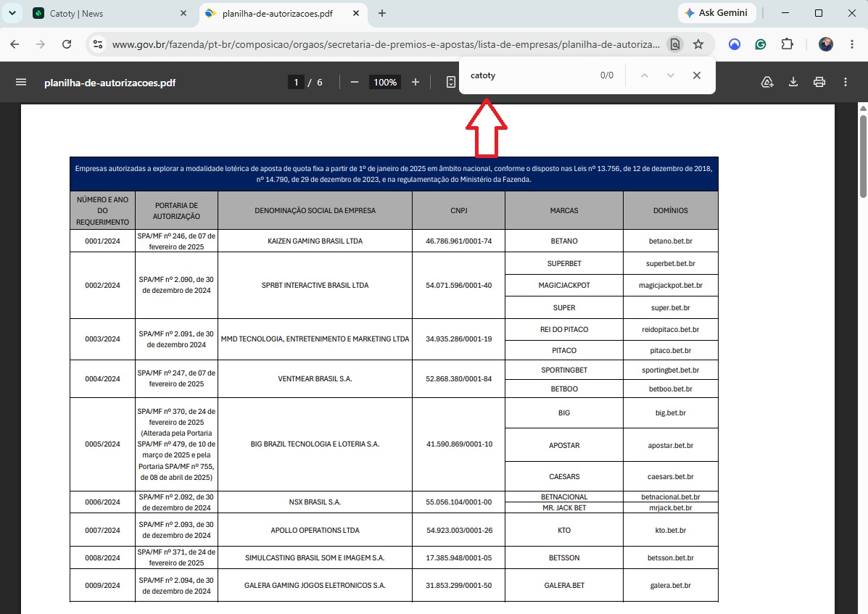View site information icon in address bar
The image size is (868, 614).
(98, 44)
